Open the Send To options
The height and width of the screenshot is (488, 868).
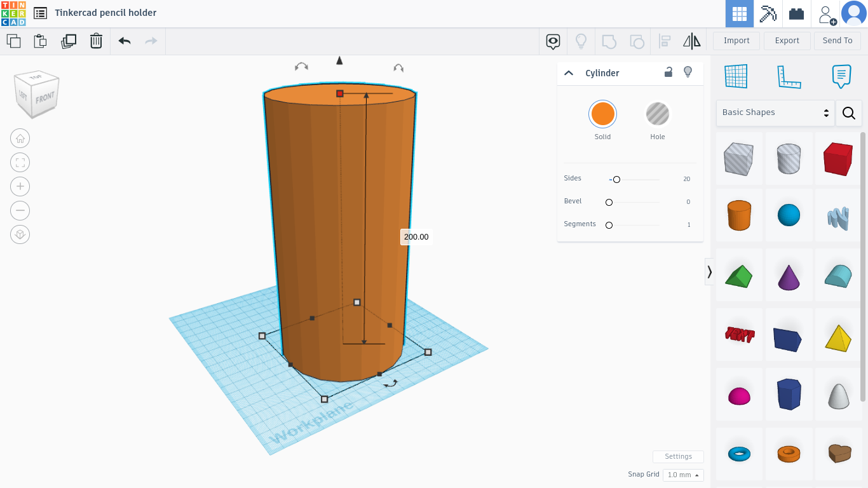[x=837, y=40]
